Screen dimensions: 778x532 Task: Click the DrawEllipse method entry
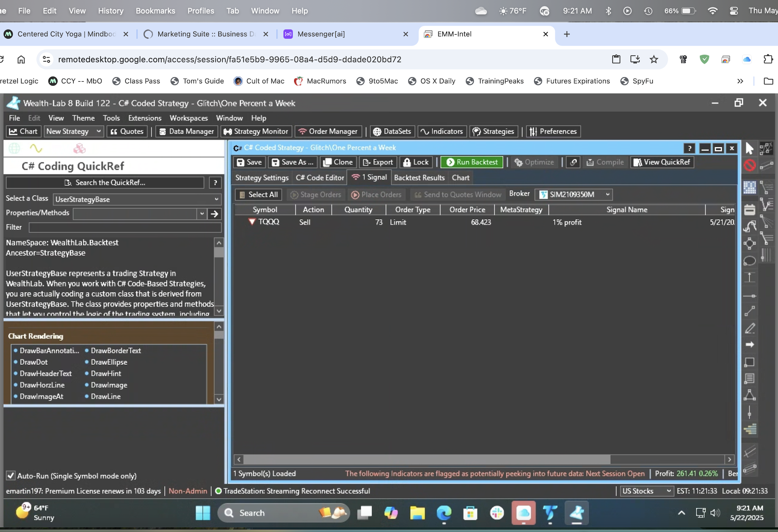(109, 362)
